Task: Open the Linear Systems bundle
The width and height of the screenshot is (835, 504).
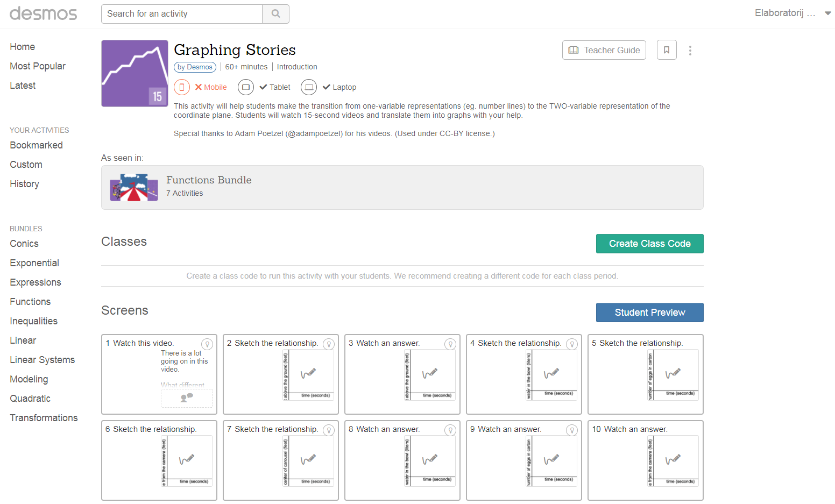Action: 42,360
